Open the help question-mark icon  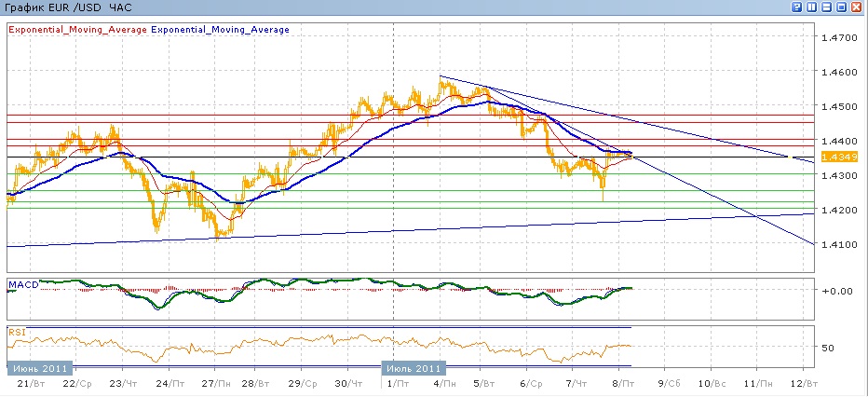tap(798, 7)
